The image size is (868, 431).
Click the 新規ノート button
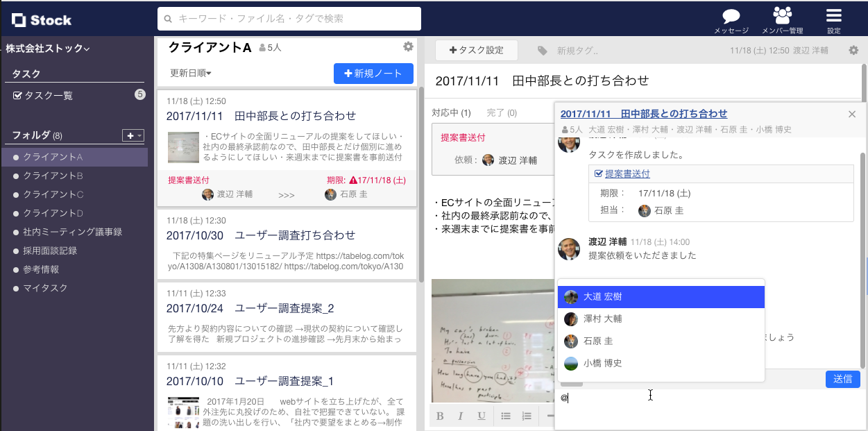[x=373, y=74]
